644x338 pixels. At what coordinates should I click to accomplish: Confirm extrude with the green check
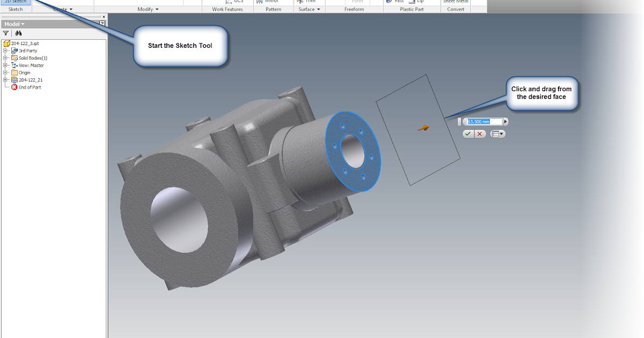[x=467, y=134]
